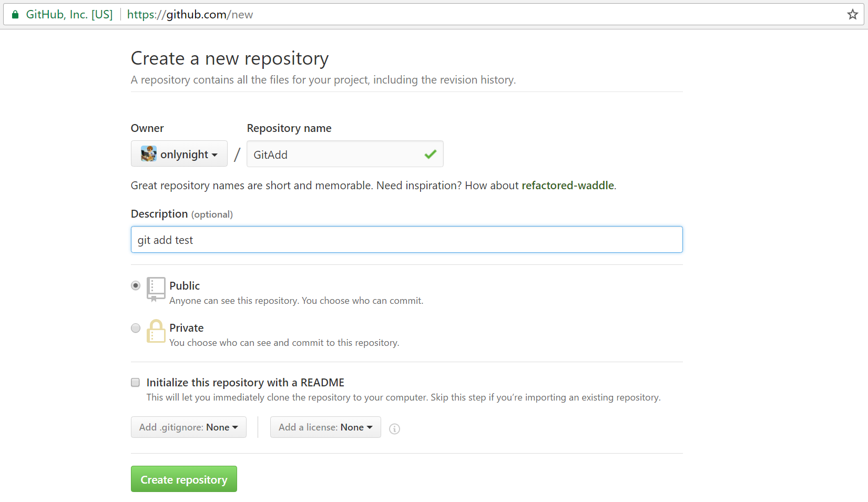This screenshot has height=502, width=868.
Task: Select the Private radio button
Action: pyautogui.click(x=136, y=328)
